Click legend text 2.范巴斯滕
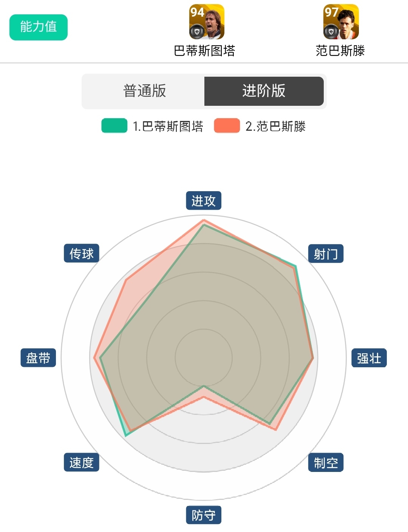Image resolution: width=408 pixels, height=532 pixels. click(275, 126)
